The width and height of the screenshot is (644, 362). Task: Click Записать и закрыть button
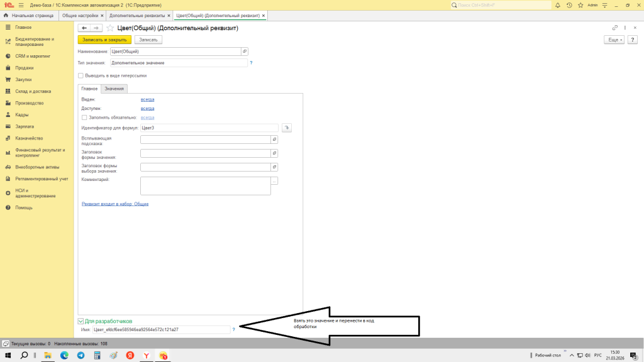click(x=105, y=40)
